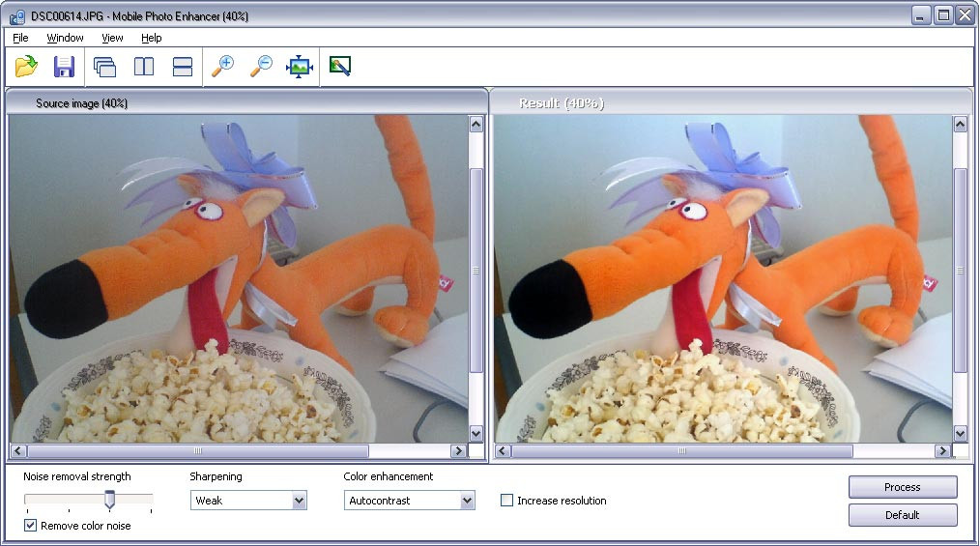Click the result image horizontal scroll left arrow

503,450
